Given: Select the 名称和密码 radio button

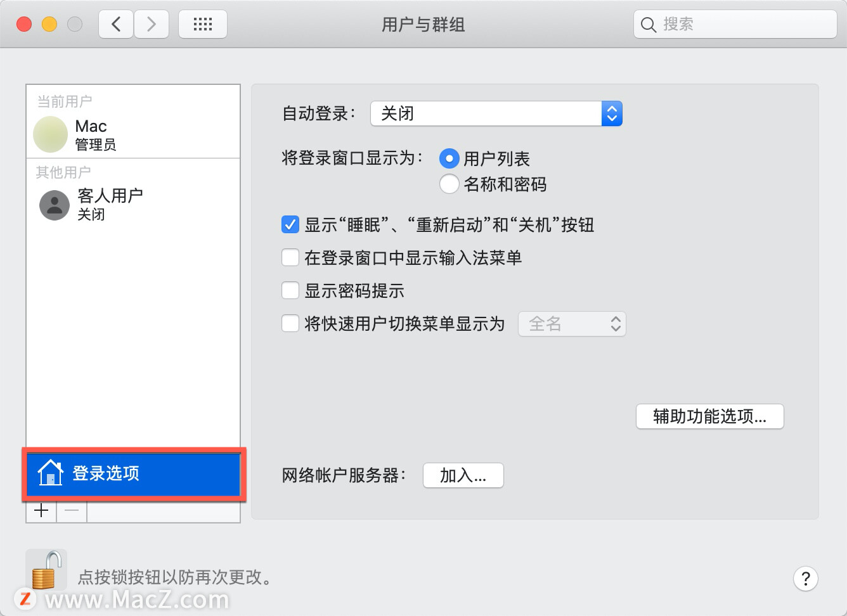Looking at the screenshot, I should pos(449,184).
